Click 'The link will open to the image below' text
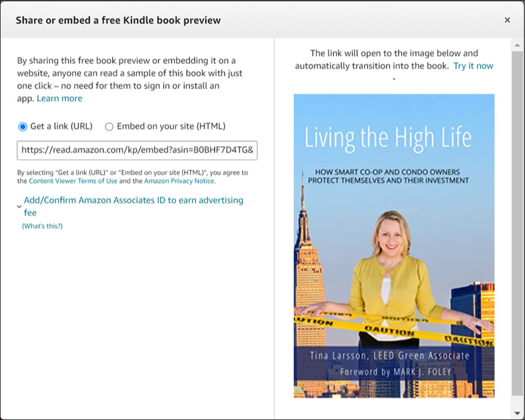This screenshot has height=420, width=525. click(x=394, y=59)
